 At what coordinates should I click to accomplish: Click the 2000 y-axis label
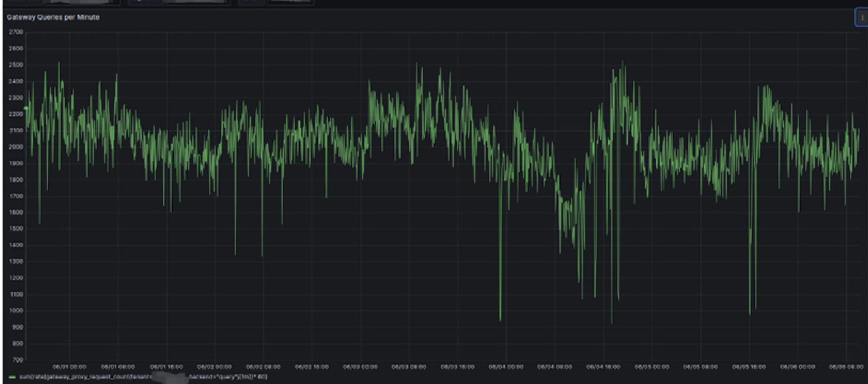click(x=16, y=147)
